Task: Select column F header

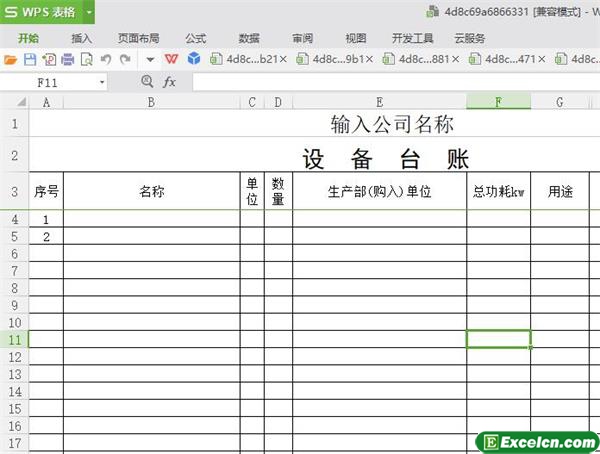Action: pos(498,102)
